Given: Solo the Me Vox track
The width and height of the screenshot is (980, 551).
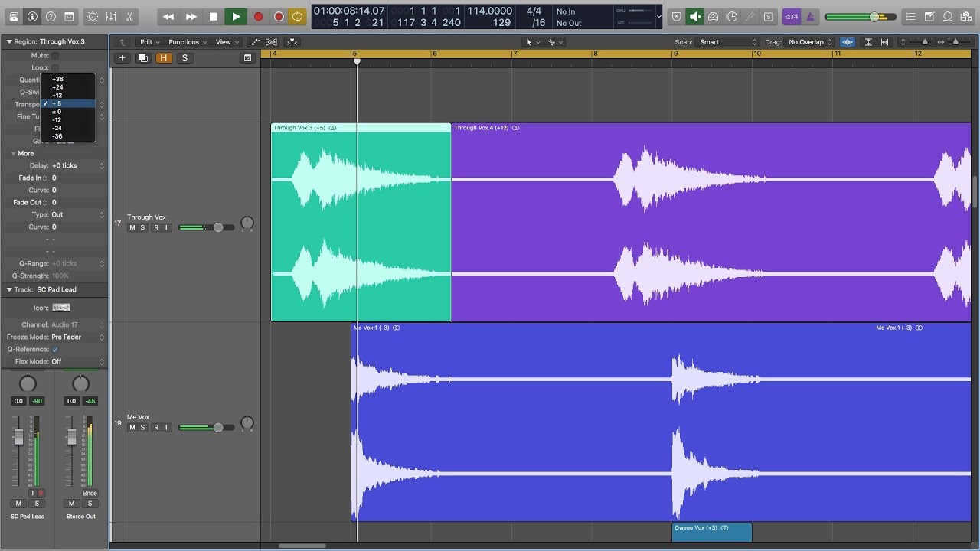Looking at the screenshot, I should coord(142,427).
